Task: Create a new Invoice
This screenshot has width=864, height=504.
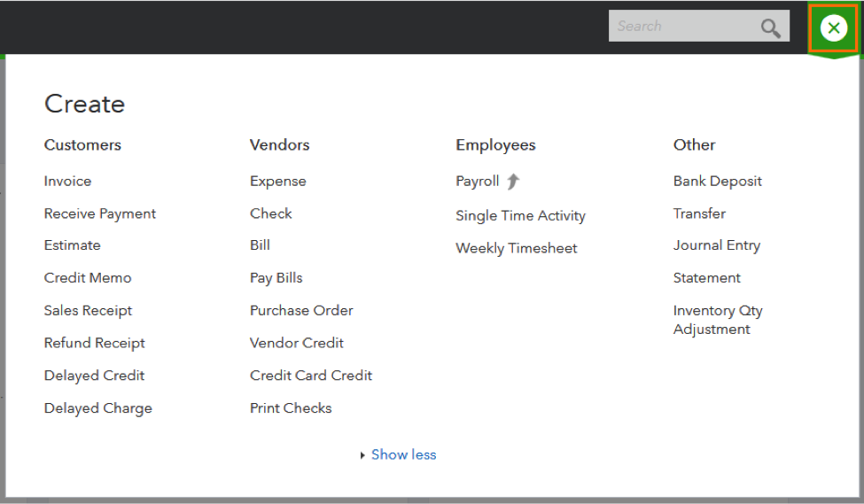Action: [67, 182]
